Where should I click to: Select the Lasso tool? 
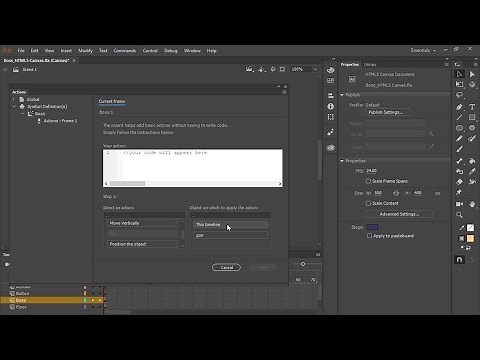coord(460,95)
